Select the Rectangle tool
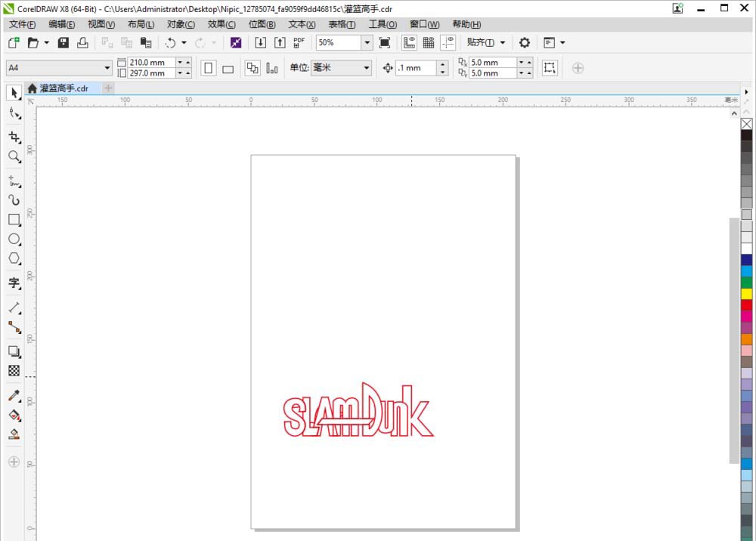 point(14,220)
